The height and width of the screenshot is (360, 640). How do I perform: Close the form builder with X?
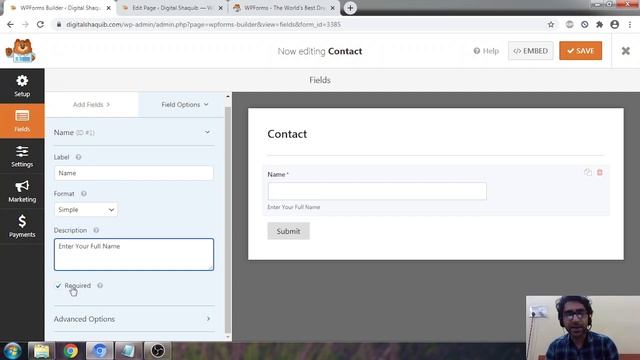point(625,51)
